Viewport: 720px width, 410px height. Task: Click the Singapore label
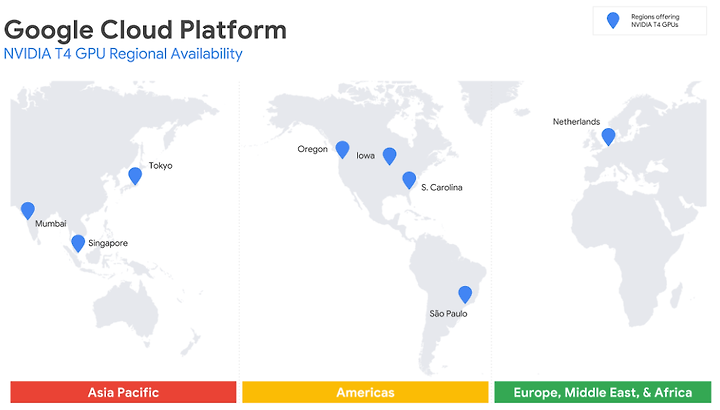pos(108,243)
